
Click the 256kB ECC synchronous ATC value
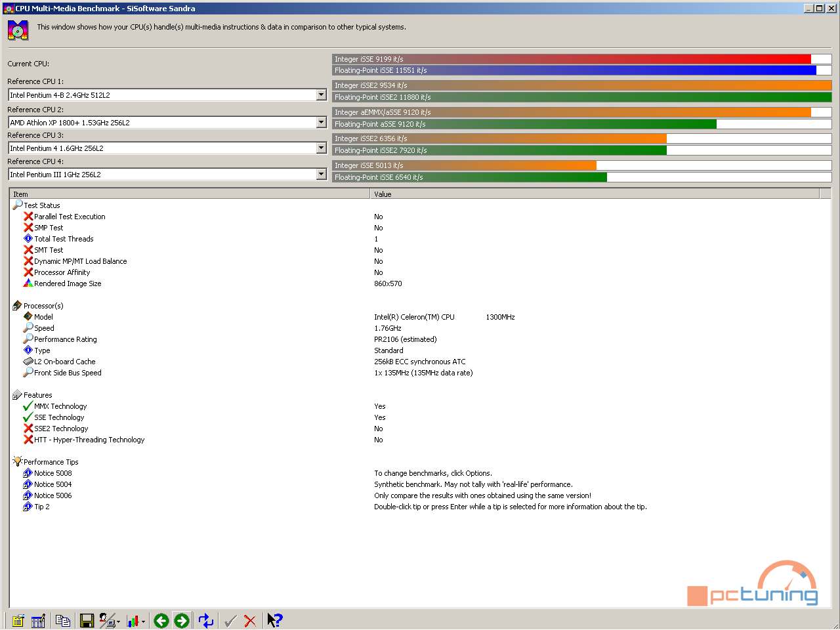pos(419,362)
